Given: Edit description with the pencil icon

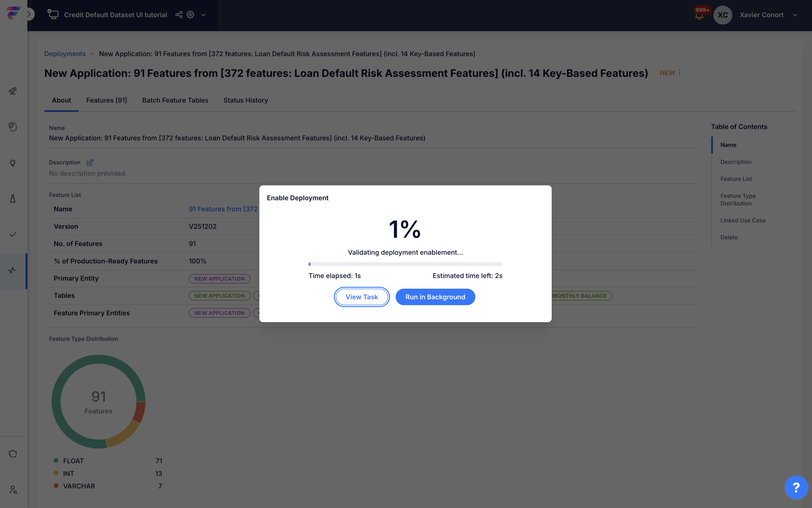Looking at the screenshot, I should click(90, 162).
